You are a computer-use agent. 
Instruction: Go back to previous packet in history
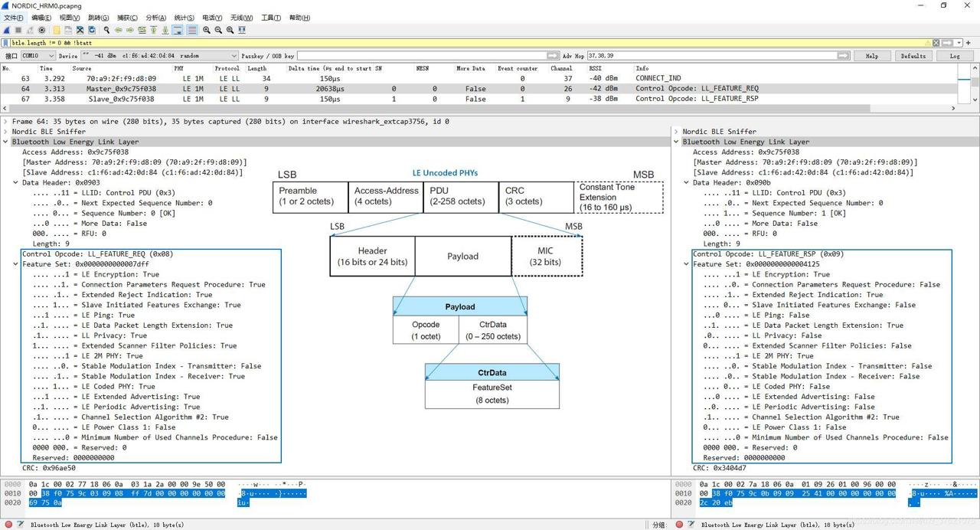(x=119, y=30)
